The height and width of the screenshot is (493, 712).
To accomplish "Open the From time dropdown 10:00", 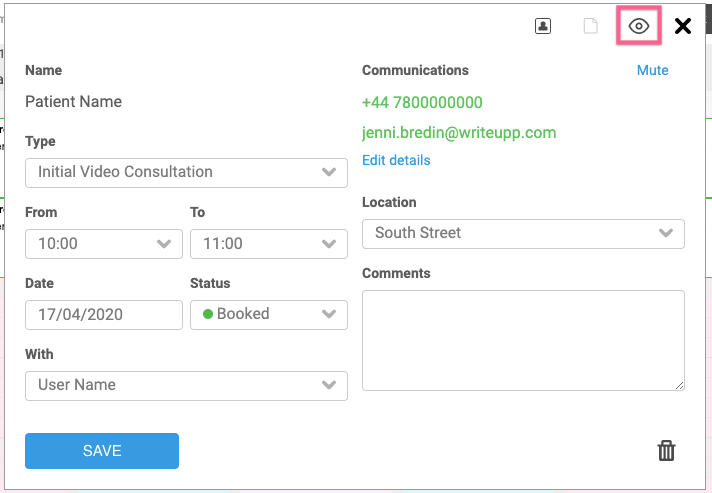I will tap(104, 244).
